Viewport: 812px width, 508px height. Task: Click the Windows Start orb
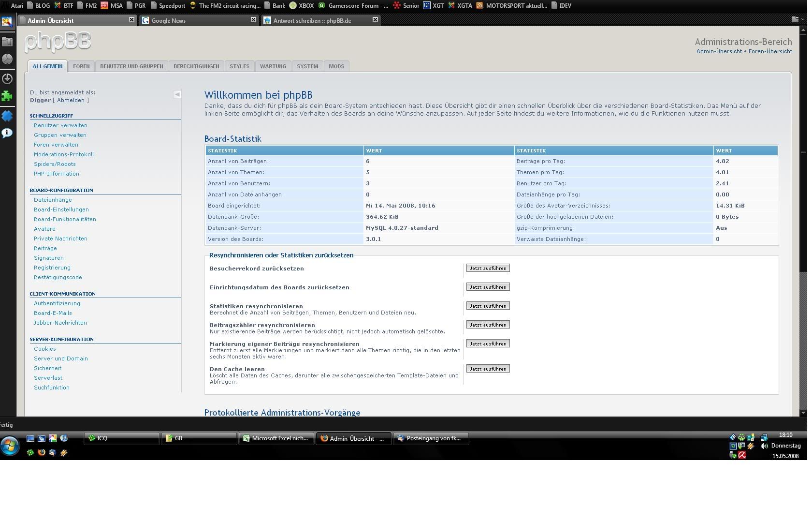coord(10,446)
